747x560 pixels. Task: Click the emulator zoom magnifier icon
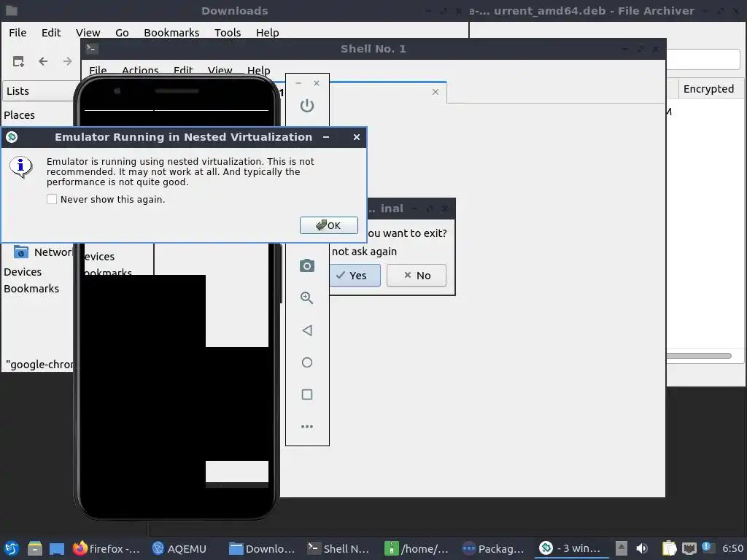307,298
